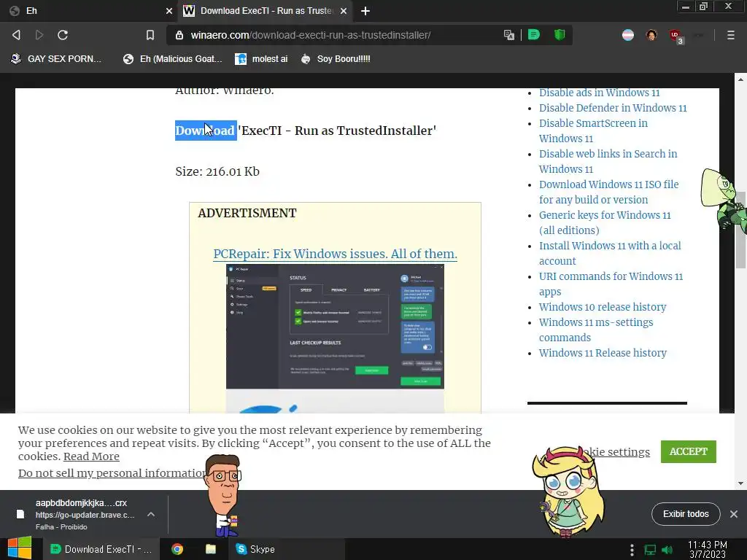747x560 pixels.
Task: Click the system tray overflow dots
Action: (632, 550)
